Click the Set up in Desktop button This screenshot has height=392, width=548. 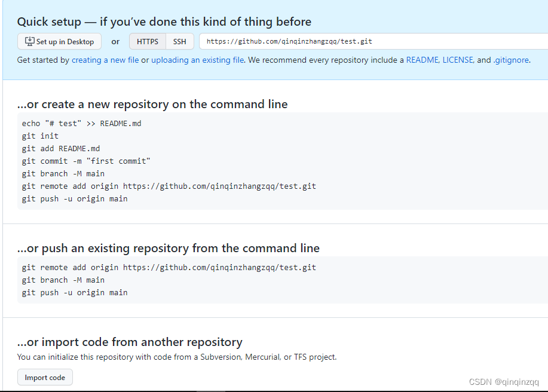[59, 42]
